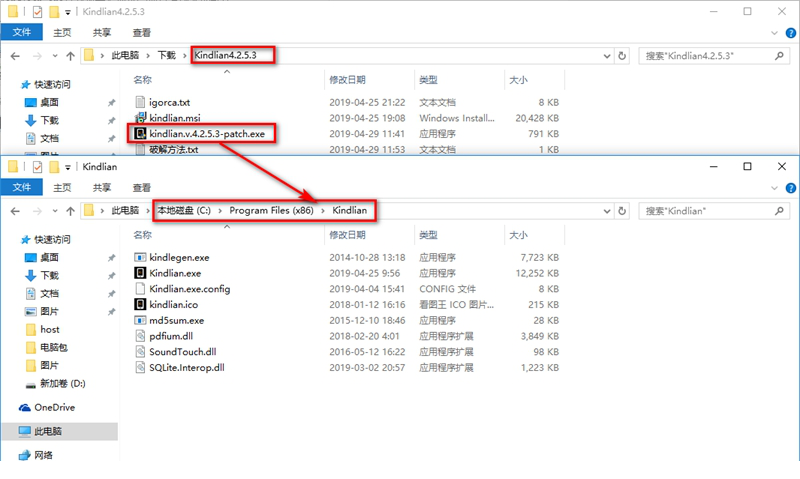Select the pdfium.dll file icon

click(141, 336)
